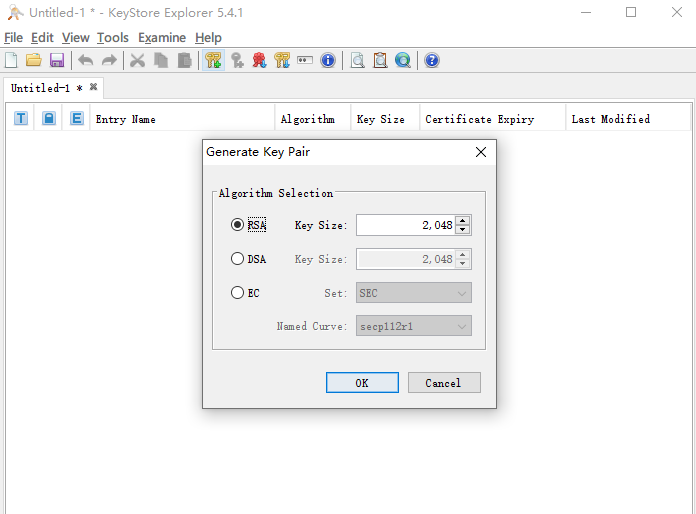Click the Certificate Expiry column header

(492, 119)
